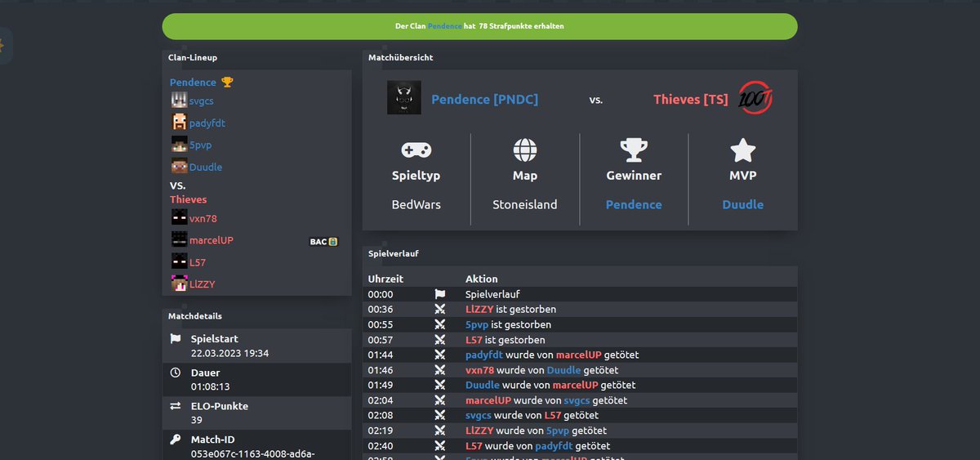Click L57 in the 00:57 event row
This screenshot has height=460, width=980.
(474, 340)
